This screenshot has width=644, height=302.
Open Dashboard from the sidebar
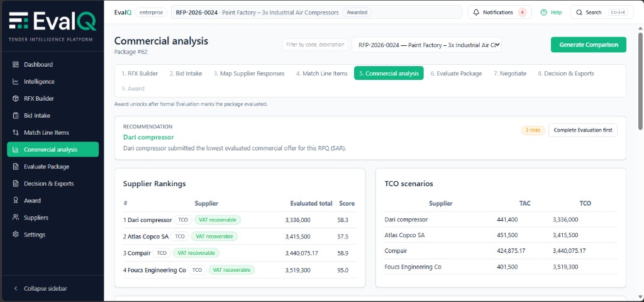click(x=53, y=65)
